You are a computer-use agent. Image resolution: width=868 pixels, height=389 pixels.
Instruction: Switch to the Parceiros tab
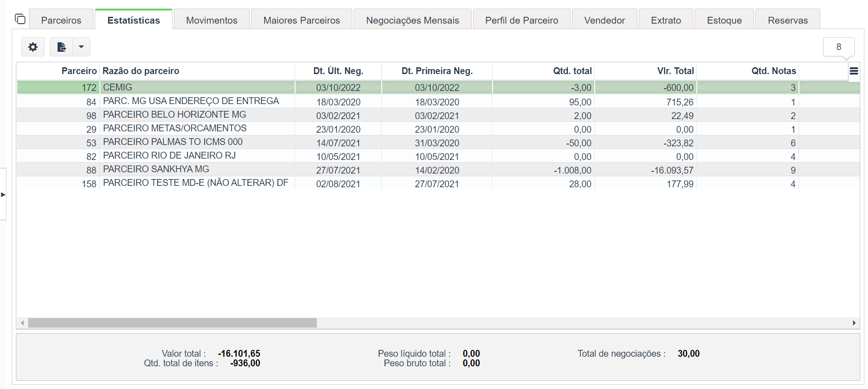[61, 20]
